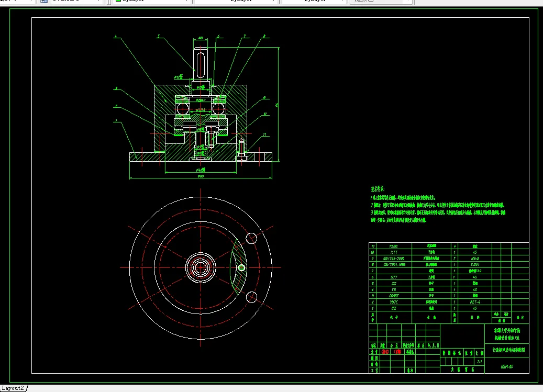Select the lower mounting hole circle in plan view
This screenshot has width=543, height=392.
click(x=251, y=297)
